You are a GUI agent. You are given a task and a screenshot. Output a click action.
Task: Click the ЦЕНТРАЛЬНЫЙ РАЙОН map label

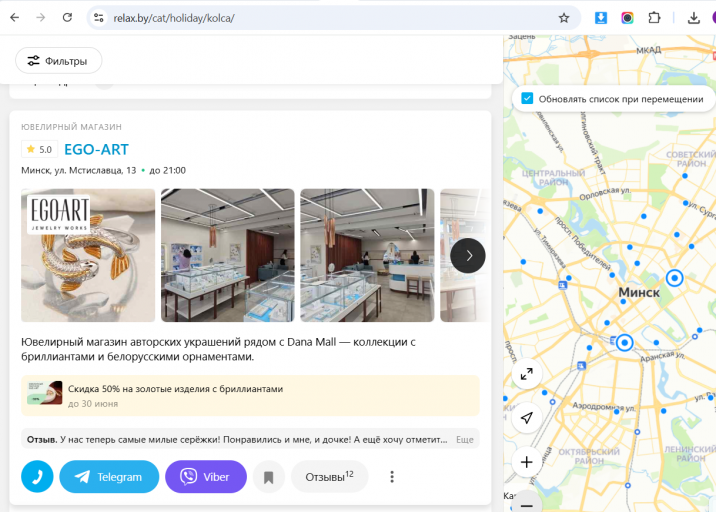tap(553, 178)
